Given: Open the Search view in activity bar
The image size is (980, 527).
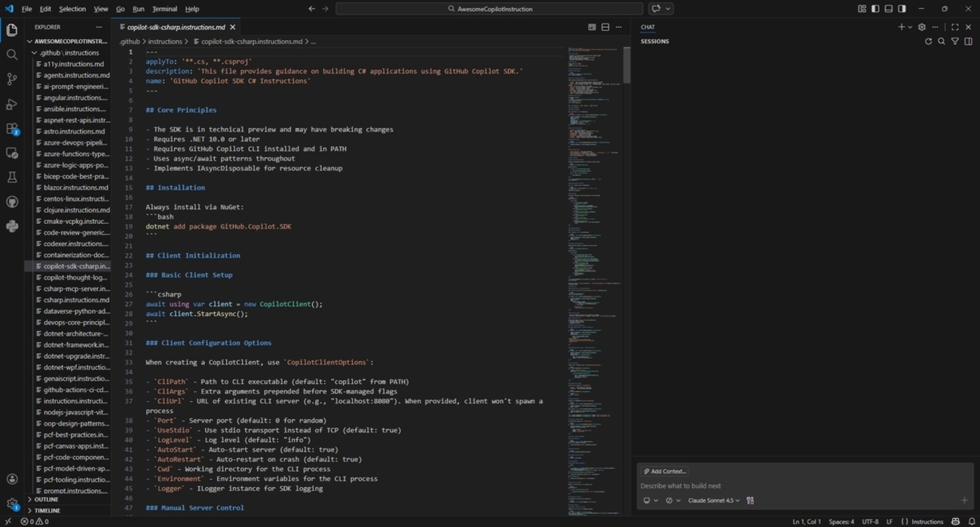Looking at the screenshot, I should [x=11, y=55].
